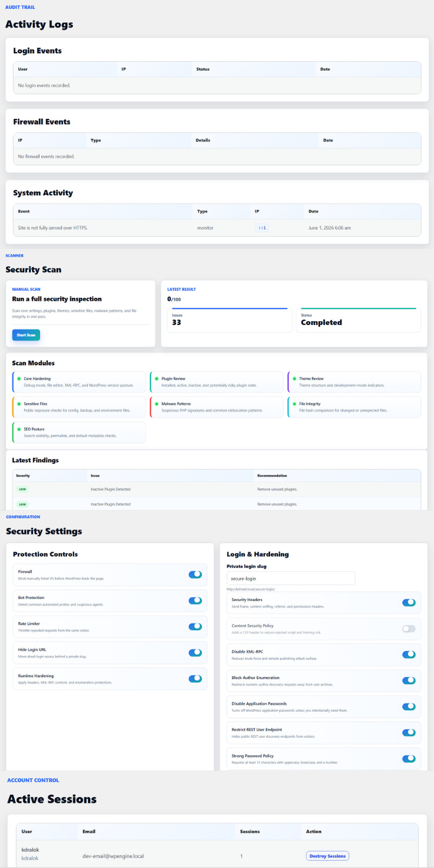
Task: Open the File Integrity module title
Action: [310, 404]
